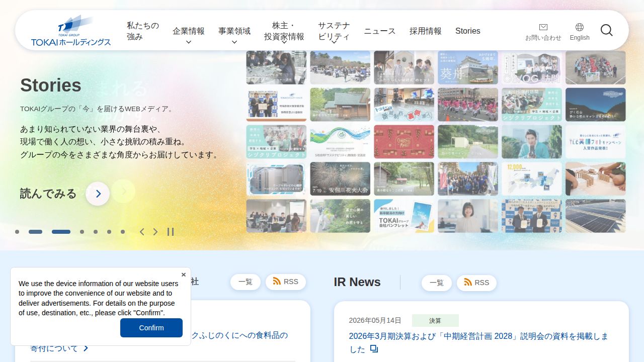Go to previous carousel slide arrow
The width and height of the screenshot is (644, 362).
142,232
